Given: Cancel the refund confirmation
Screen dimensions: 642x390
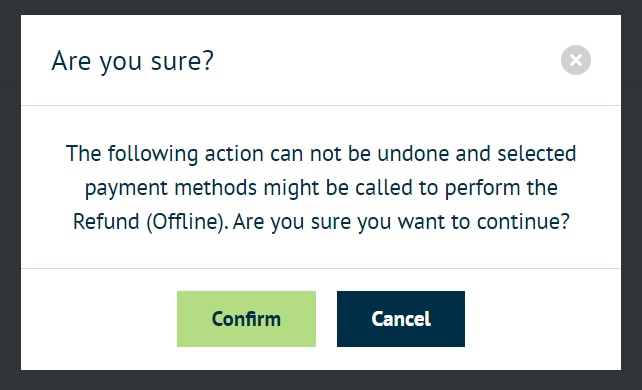Looking at the screenshot, I should [x=401, y=319].
